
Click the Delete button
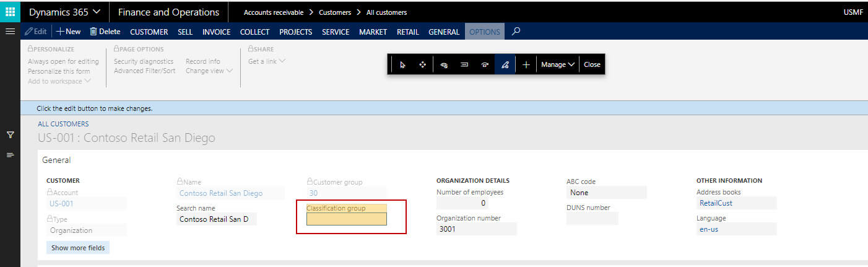(105, 32)
